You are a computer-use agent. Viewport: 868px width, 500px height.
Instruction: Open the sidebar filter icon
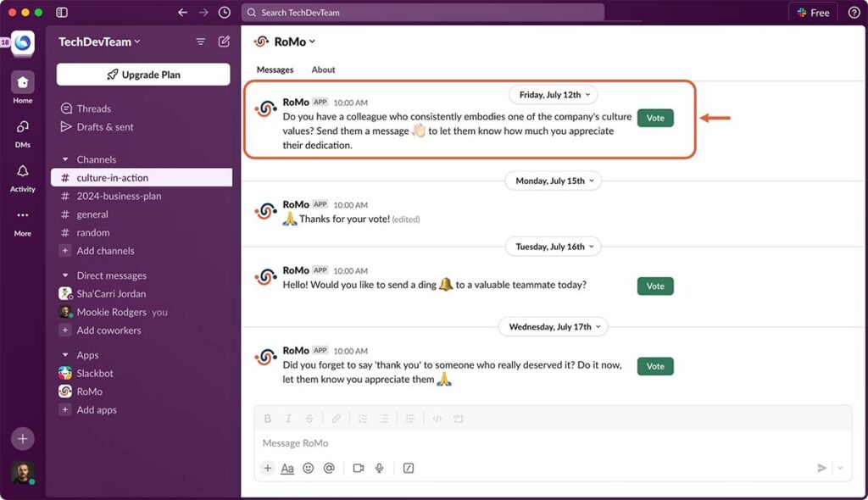[200, 42]
